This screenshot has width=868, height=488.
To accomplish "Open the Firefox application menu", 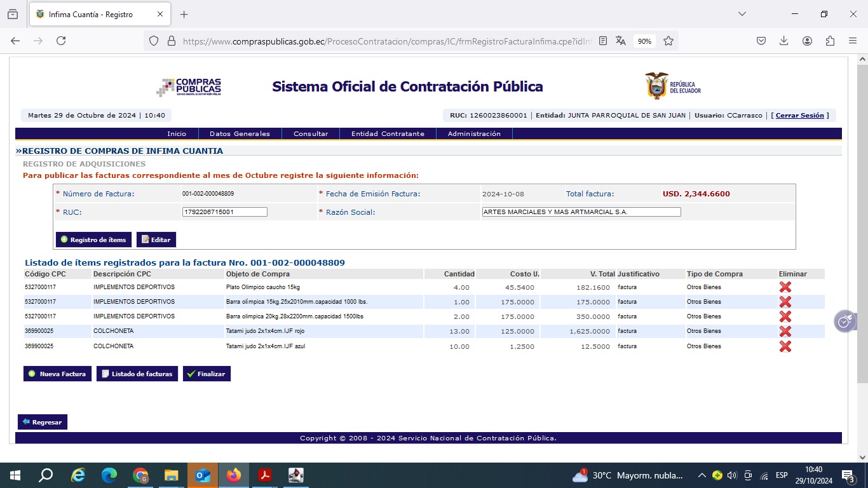I will 853,41.
